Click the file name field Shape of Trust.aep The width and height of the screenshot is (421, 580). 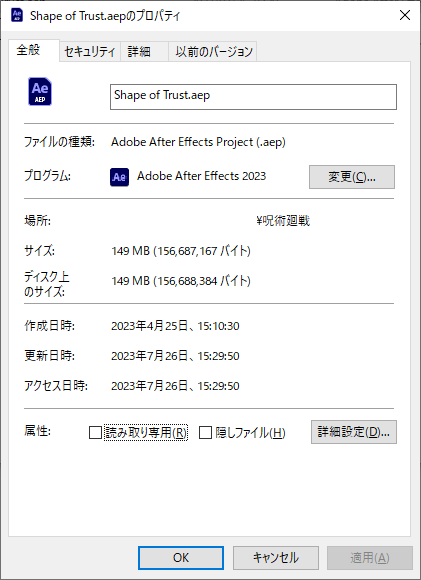click(253, 97)
